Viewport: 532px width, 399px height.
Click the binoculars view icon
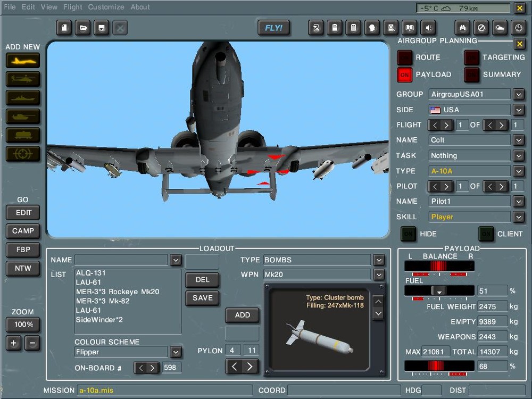coord(462,28)
